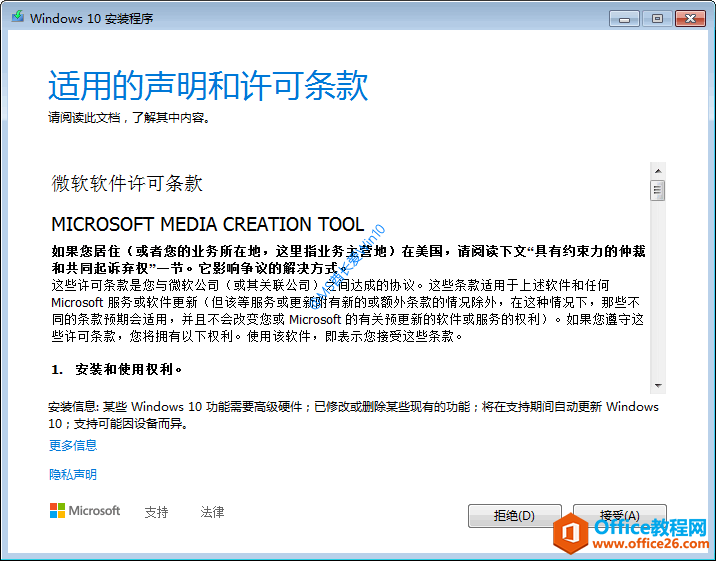This screenshot has width=716, height=561.
Task: Click the orange Office教程网 logo icon
Action: click(x=574, y=530)
